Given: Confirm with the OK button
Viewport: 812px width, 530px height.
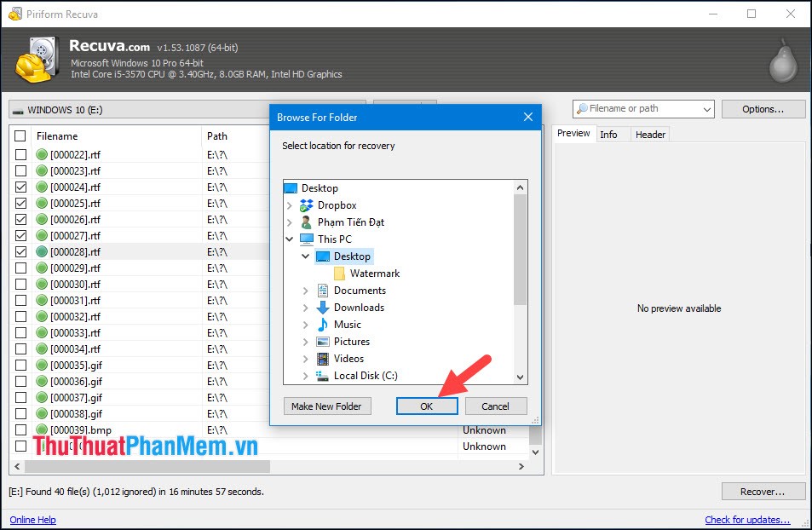Looking at the screenshot, I should tap(427, 406).
